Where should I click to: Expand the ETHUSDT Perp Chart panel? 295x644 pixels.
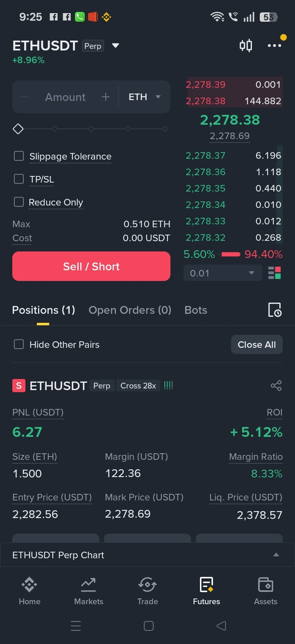pyautogui.click(x=147, y=555)
